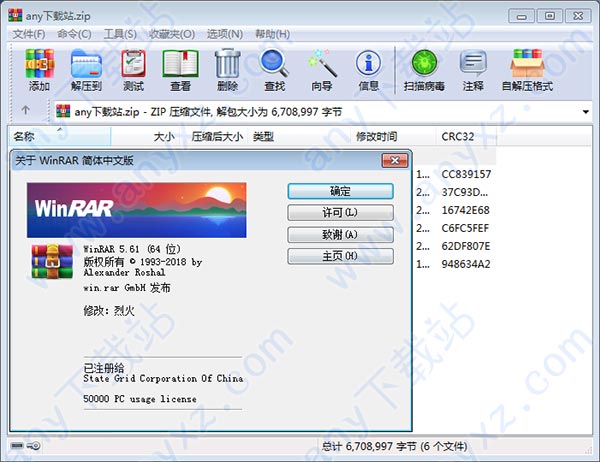The height and width of the screenshot is (462, 600).
Task: Open the Find (查找) magnifier tool
Action: pyautogui.click(x=274, y=70)
